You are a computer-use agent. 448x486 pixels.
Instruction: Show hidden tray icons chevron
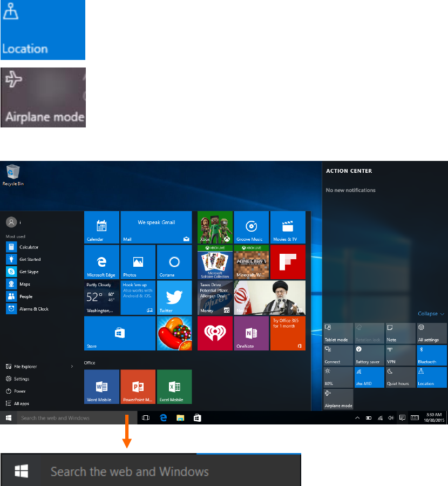[x=357, y=418]
